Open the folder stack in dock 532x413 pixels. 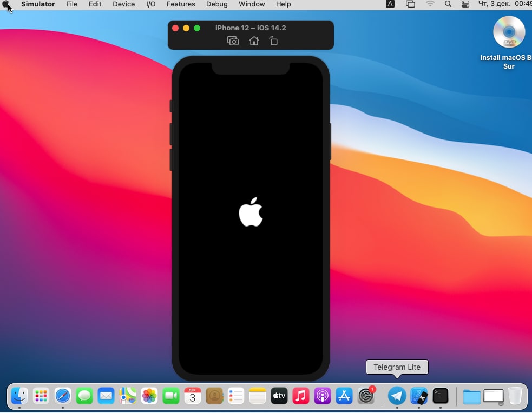[x=471, y=396]
